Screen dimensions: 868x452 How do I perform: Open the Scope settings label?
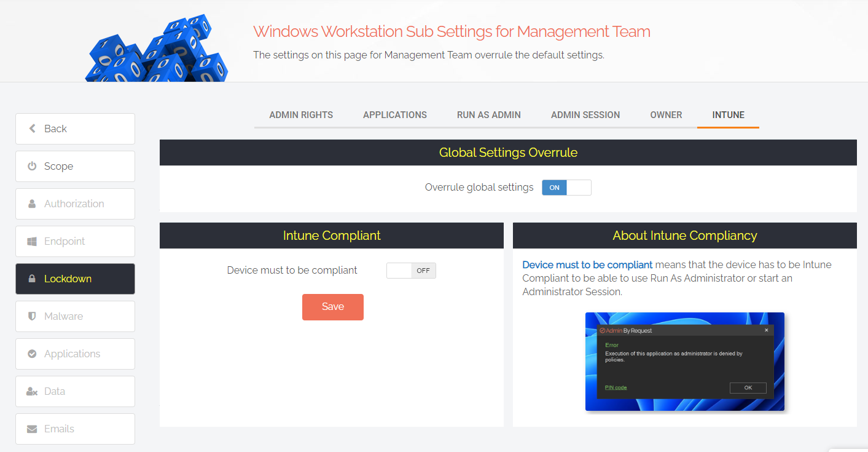coord(58,166)
